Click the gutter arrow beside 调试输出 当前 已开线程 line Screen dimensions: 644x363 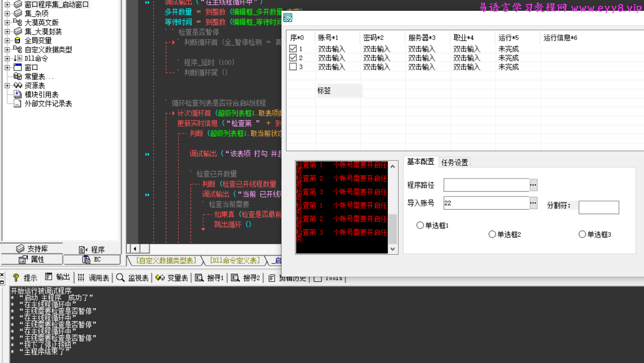coord(147,195)
